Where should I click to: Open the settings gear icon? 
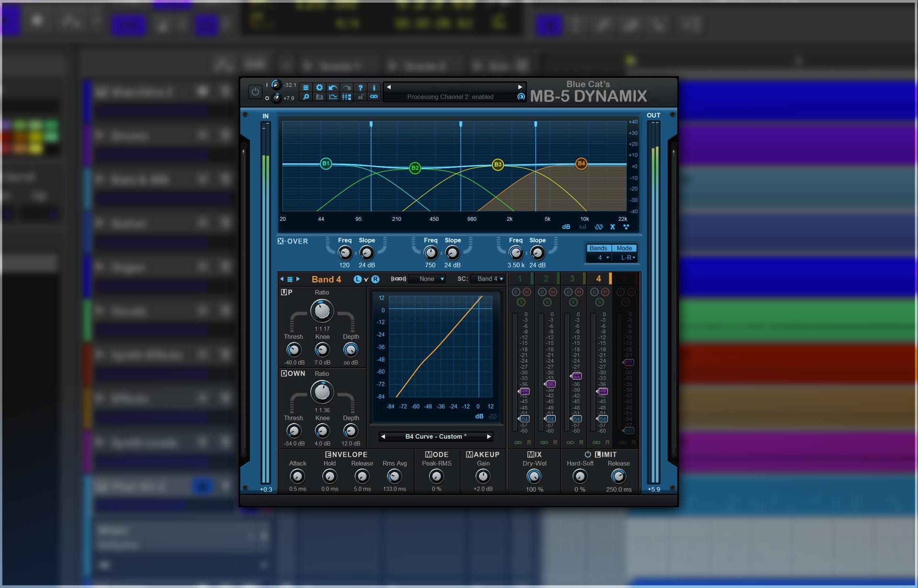[x=319, y=87]
